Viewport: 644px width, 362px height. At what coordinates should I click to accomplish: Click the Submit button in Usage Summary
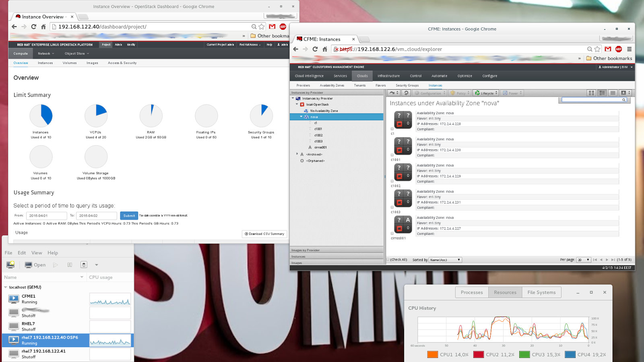coord(129,216)
